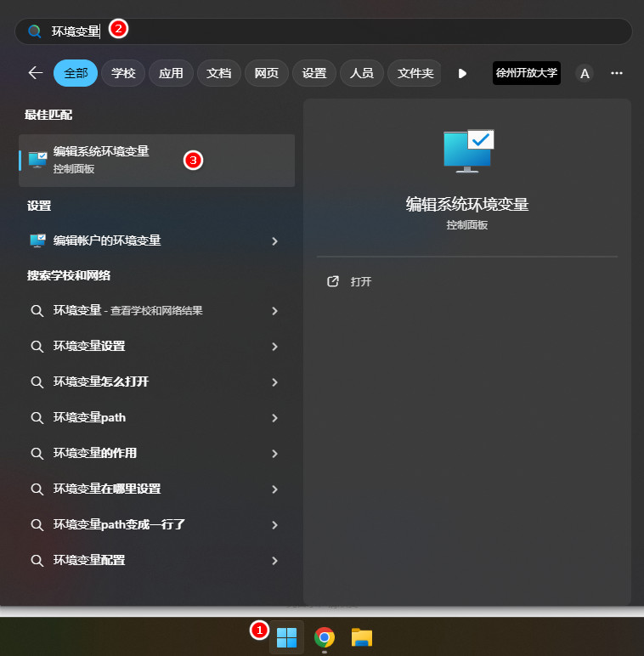Open the three-dot more options menu
The width and height of the screenshot is (644, 656).
click(617, 73)
